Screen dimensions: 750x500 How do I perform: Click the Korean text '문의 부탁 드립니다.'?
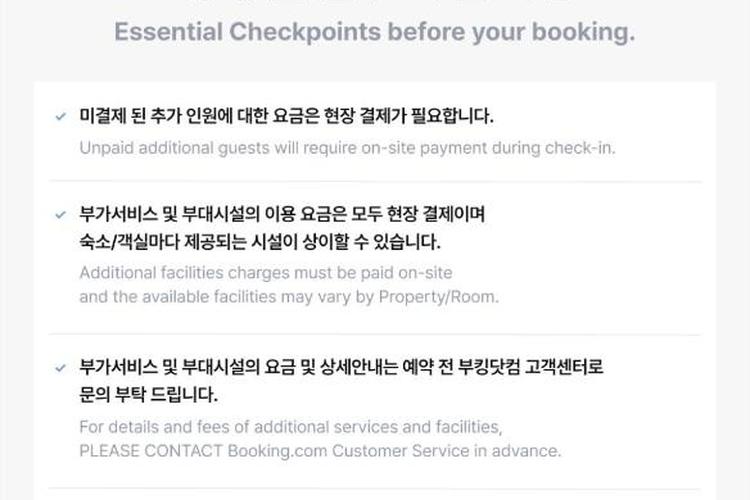(148, 395)
